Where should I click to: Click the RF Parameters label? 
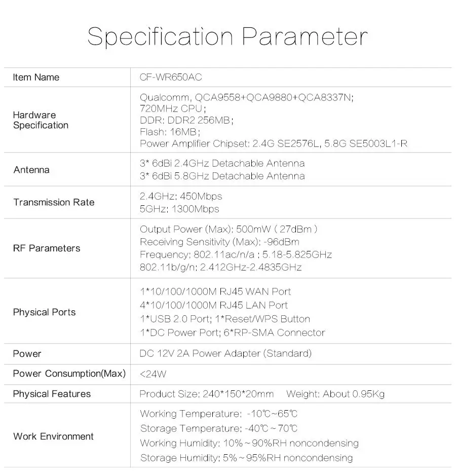pos(47,248)
